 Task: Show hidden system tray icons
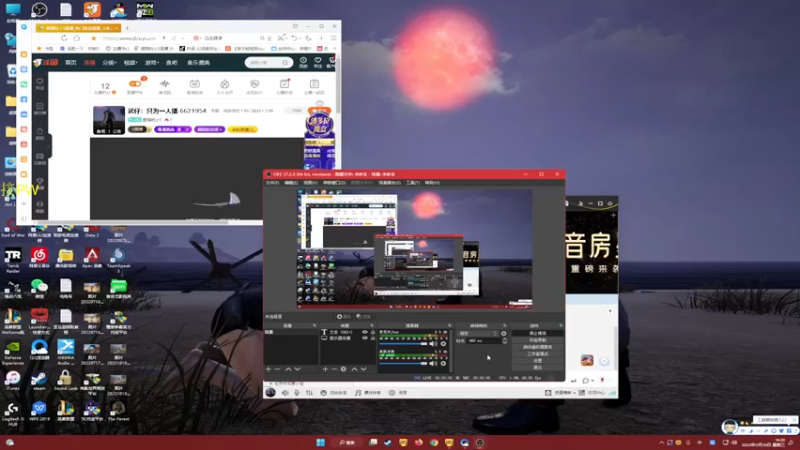point(662,443)
